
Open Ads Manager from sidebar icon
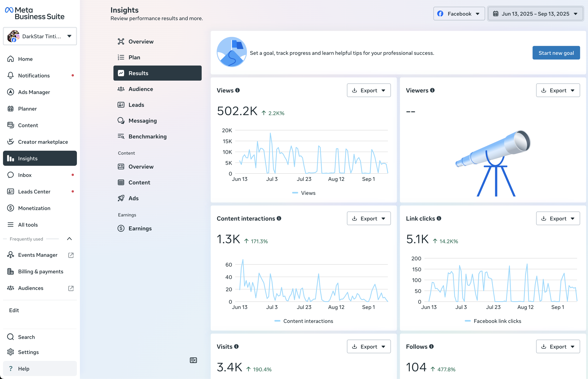coord(10,92)
